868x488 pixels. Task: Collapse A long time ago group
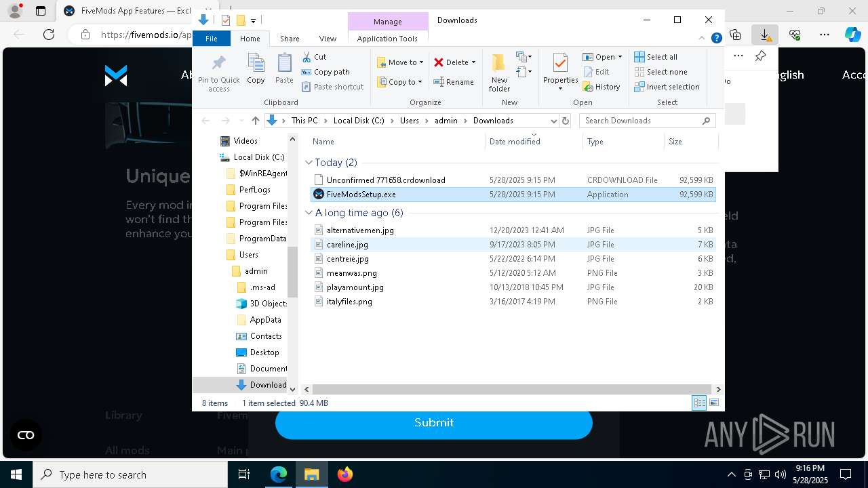point(309,213)
